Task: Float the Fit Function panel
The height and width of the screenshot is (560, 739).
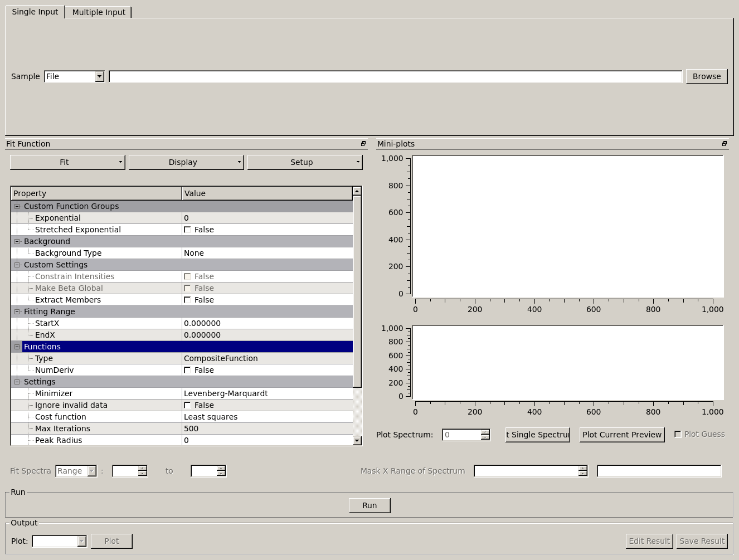Action: click(363, 144)
